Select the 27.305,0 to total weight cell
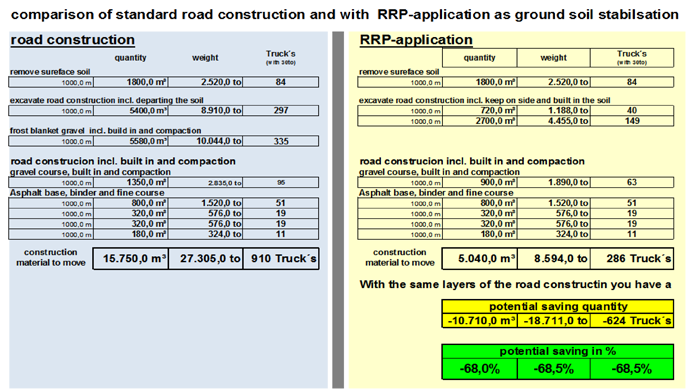This screenshot has width=697, height=392. 206,259
